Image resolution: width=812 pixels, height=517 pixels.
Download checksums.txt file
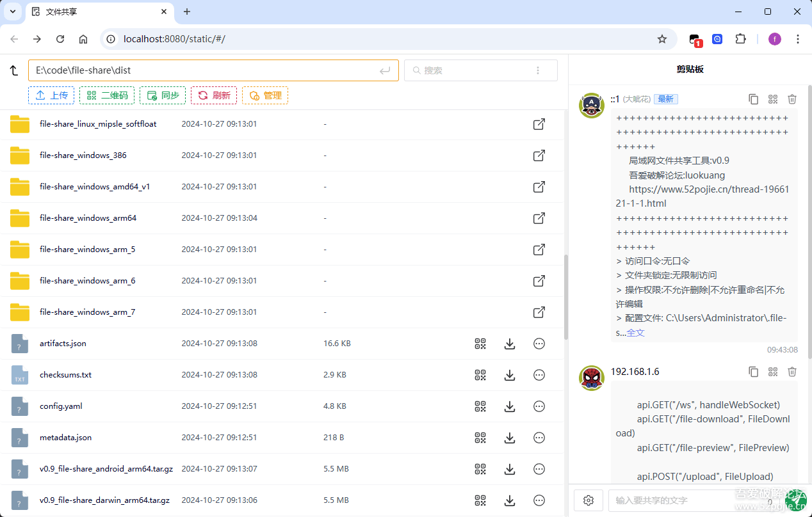pos(510,375)
